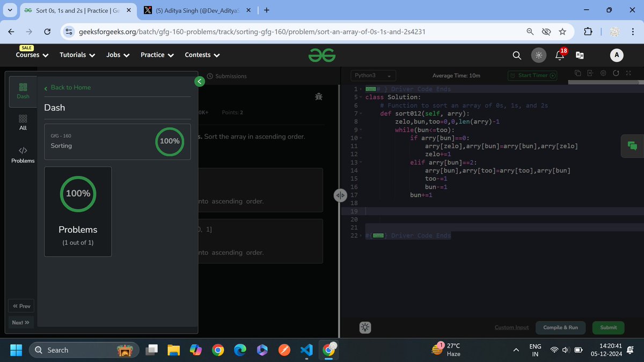This screenshot has height=362, width=644.
Task: Click the green Submit button
Action: (609, 327)
